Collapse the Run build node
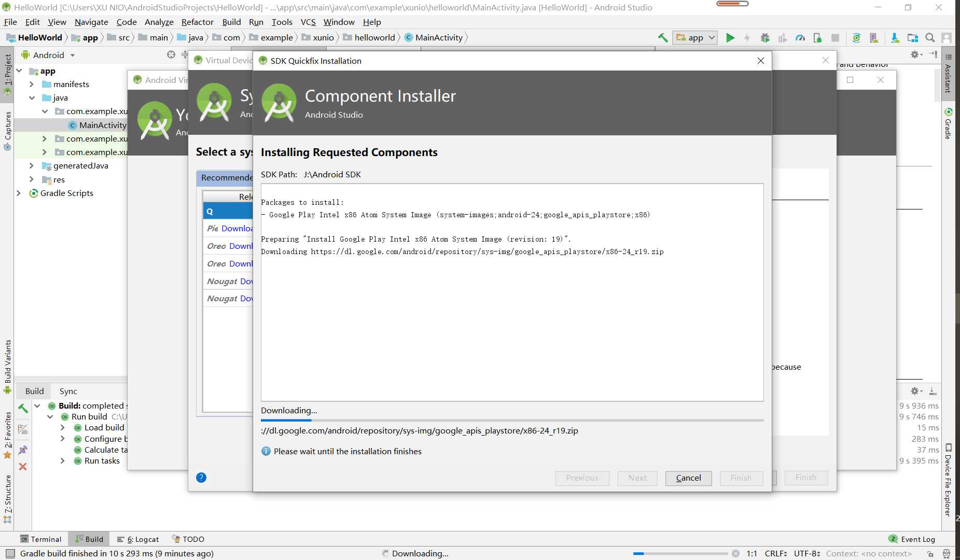The width and height of the screenshot is (960, 560). [x=50, y=416]
